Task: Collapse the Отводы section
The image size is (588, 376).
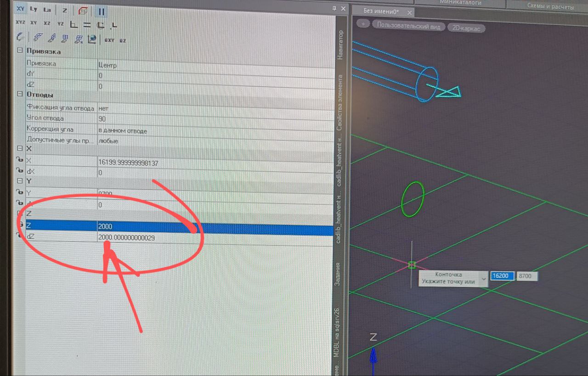Action: [20, 94]
